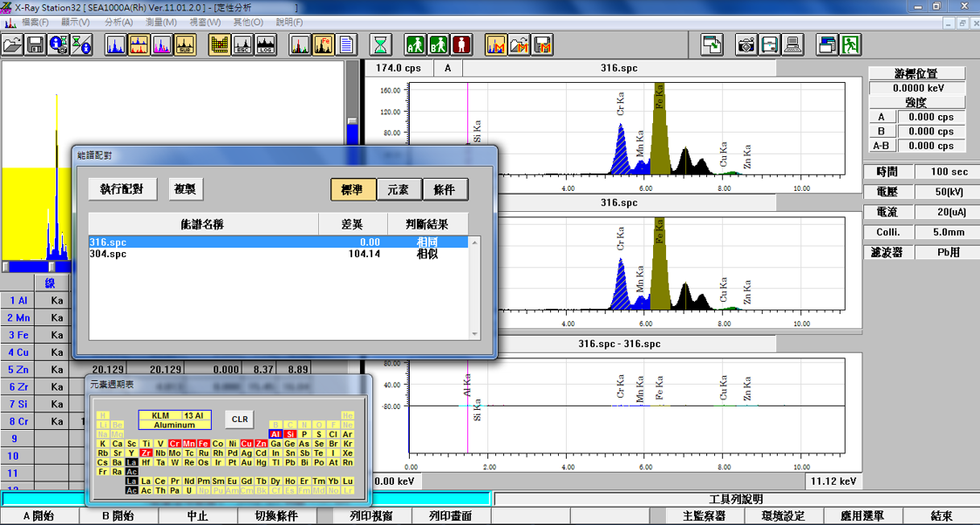Click the 複製 button in matching dialog
This screenshot has height=525, width=980.
pos(187,189)
